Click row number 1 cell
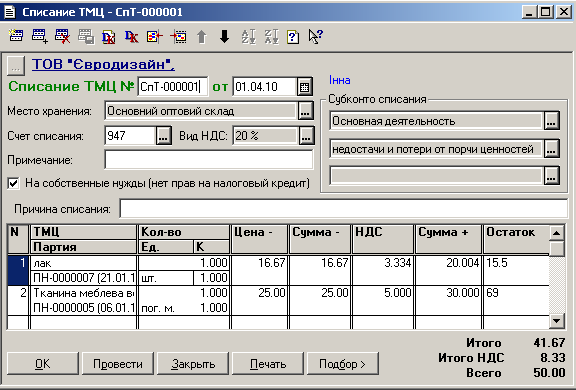Screen dimensions: 576x390 click(x=18, y=271)
